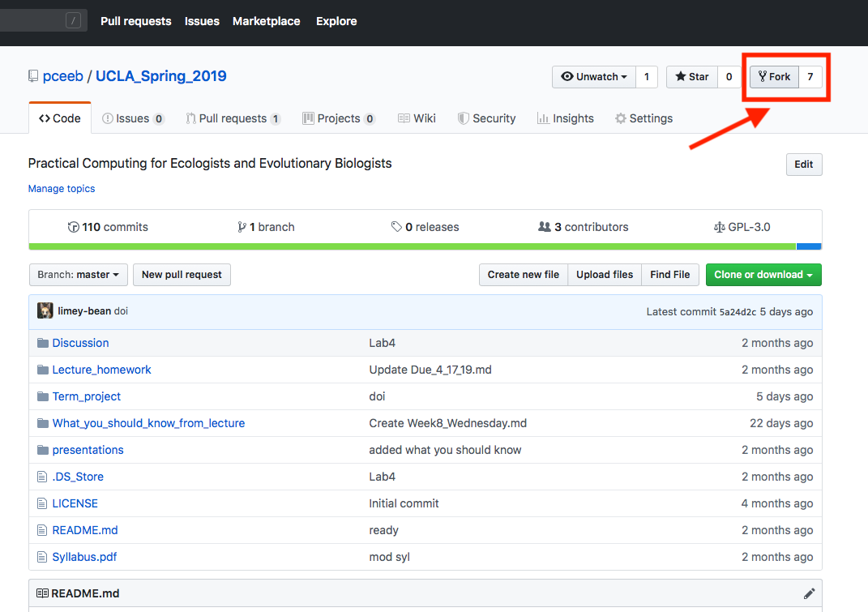868x612 pixels.
Task: Click commit message 'Initial commit'
Action: [x=404, y=503]
